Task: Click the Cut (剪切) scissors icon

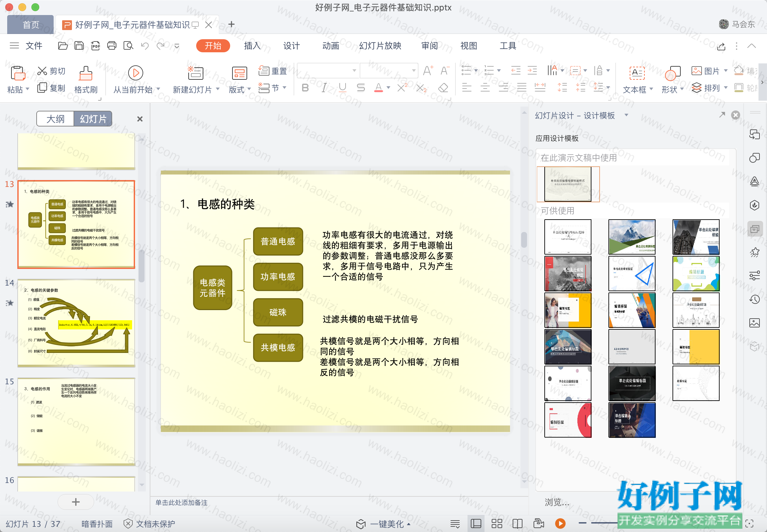Action: tap(42, 71)
